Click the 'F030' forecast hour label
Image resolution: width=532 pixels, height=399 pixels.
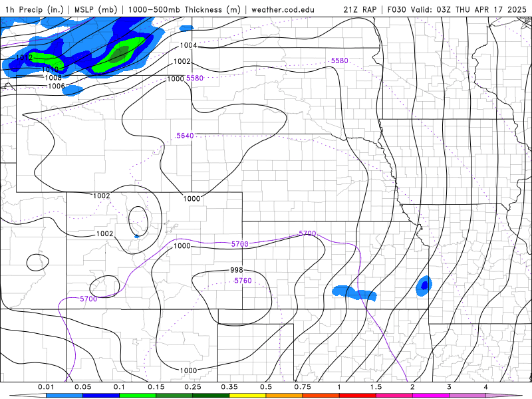tap(396, 9)
